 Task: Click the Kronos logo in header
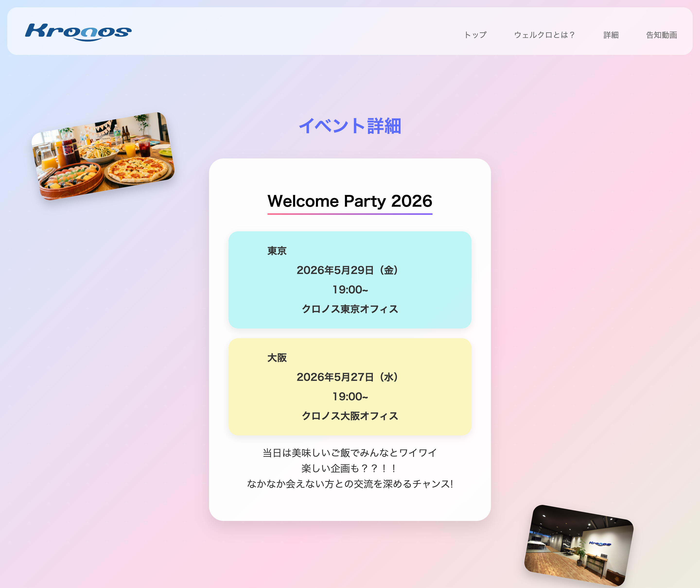coord(78,32)
